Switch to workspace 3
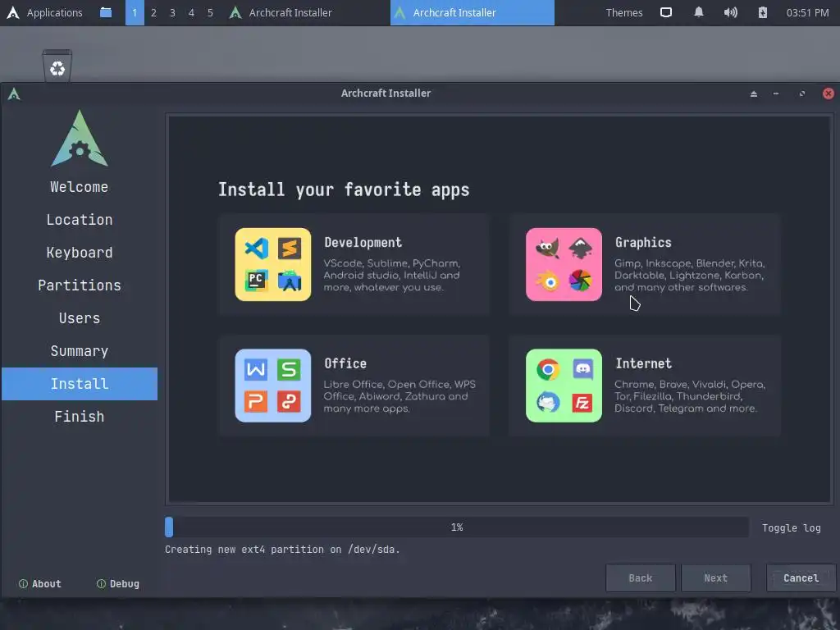Viewport: 840px width, 630px height. click(x=172, y=12)
